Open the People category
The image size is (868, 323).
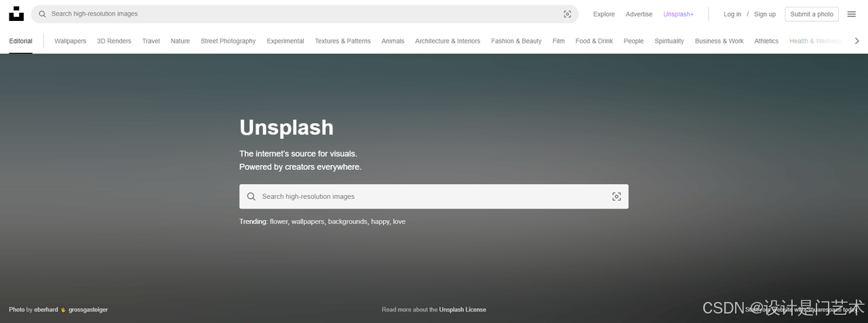633,41
